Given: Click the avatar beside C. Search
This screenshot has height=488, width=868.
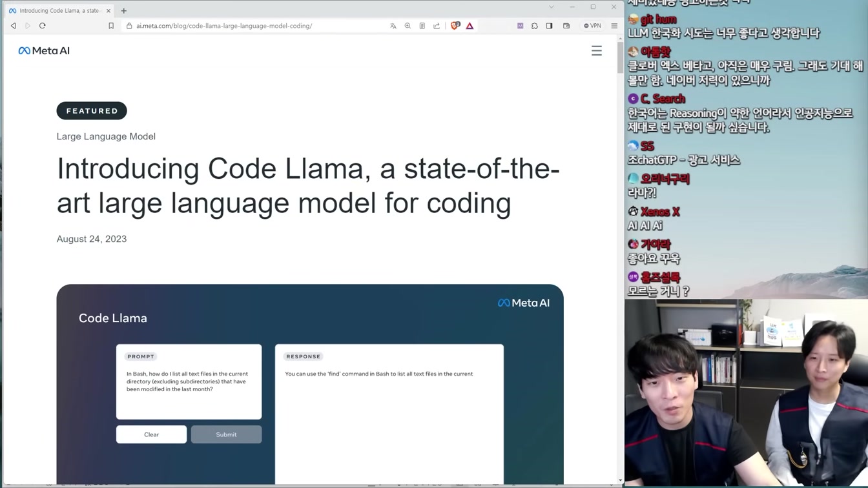Looking at the screenshot, I should pos(633,99).
